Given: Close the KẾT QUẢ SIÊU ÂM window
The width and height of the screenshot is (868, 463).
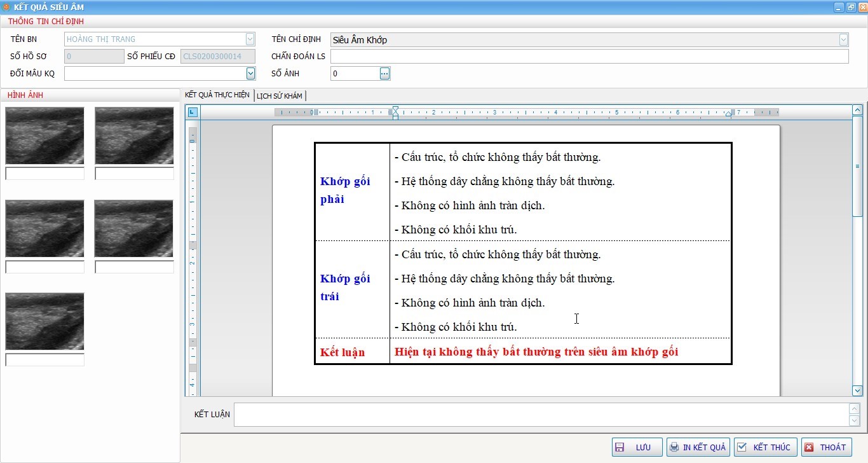Looking at the screenshot, I should coord(862,8).
